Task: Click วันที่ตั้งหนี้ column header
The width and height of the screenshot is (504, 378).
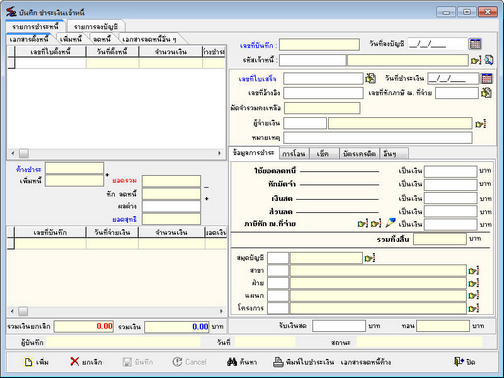Action: click(112, 52)
